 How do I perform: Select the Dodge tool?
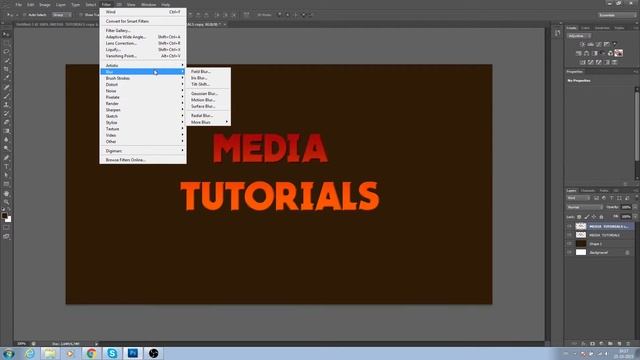pos(6,149)
